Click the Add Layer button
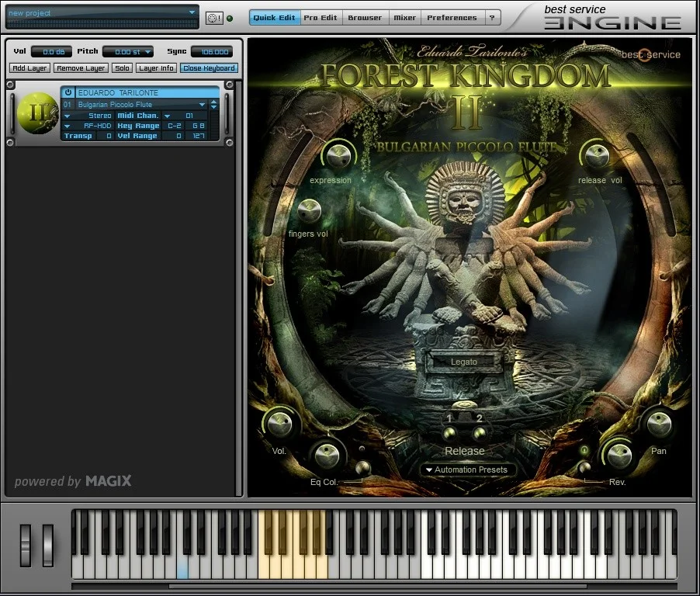The width and height of the screenshot is (700, 596). point(29,68)
